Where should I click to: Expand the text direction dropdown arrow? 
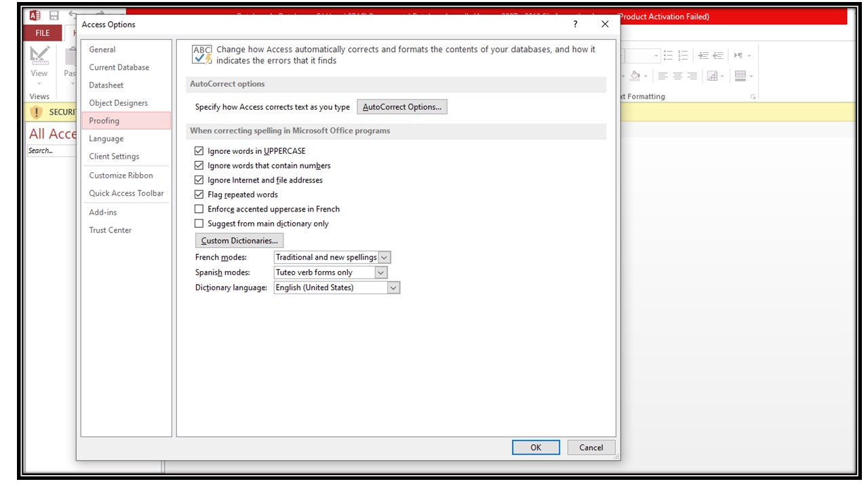749,56
